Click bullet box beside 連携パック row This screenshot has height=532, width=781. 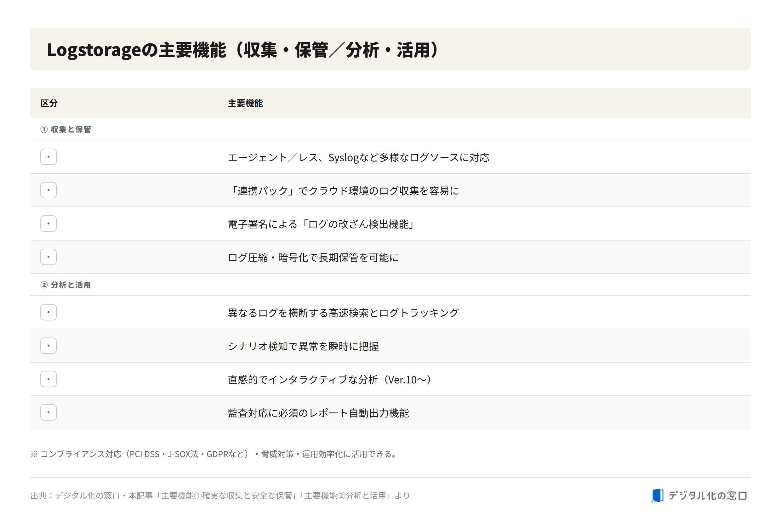click(48, 190)
